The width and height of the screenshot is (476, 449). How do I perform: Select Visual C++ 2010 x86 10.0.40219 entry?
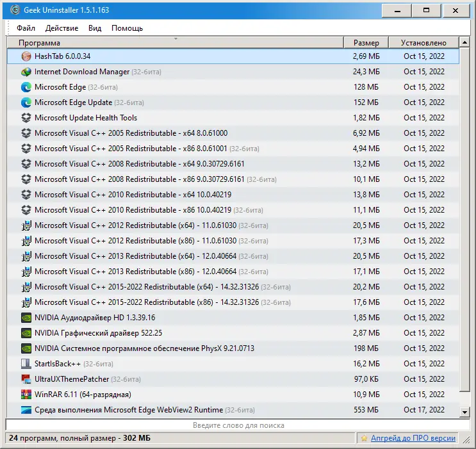(233, 210)
